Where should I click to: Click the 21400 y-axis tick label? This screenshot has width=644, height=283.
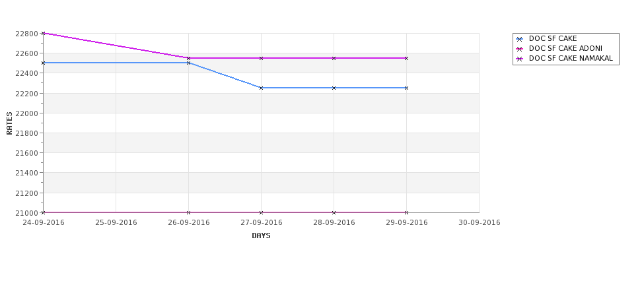26,173
